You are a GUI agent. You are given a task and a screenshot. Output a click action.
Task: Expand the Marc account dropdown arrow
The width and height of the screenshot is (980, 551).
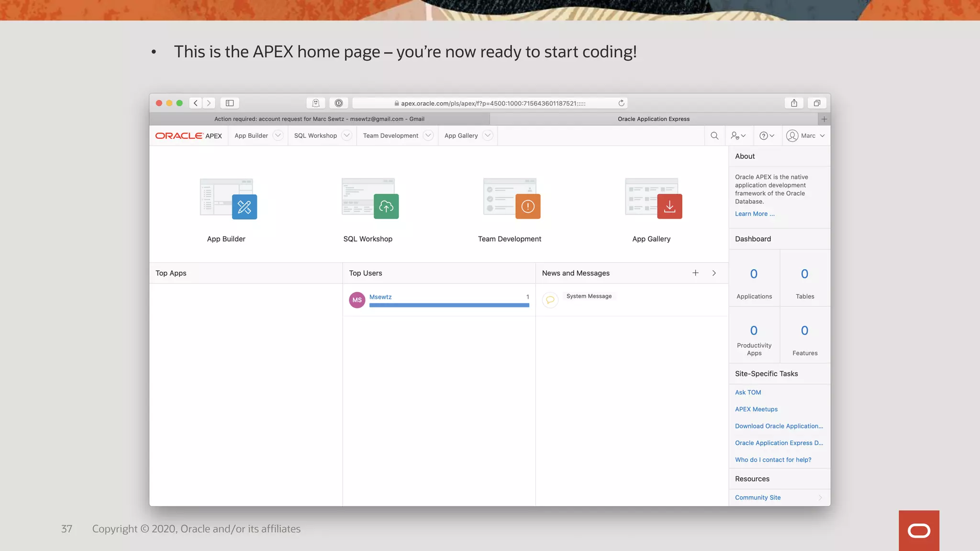[822, 136]
